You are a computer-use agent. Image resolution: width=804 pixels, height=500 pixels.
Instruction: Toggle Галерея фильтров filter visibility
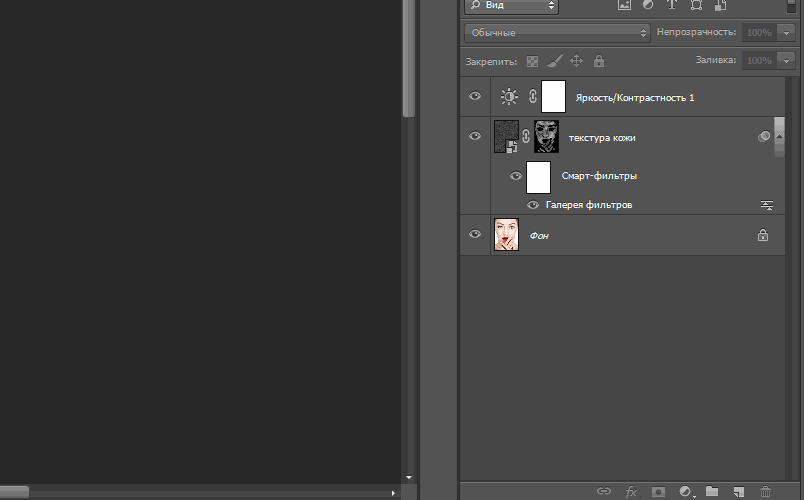tap(533, 205)
